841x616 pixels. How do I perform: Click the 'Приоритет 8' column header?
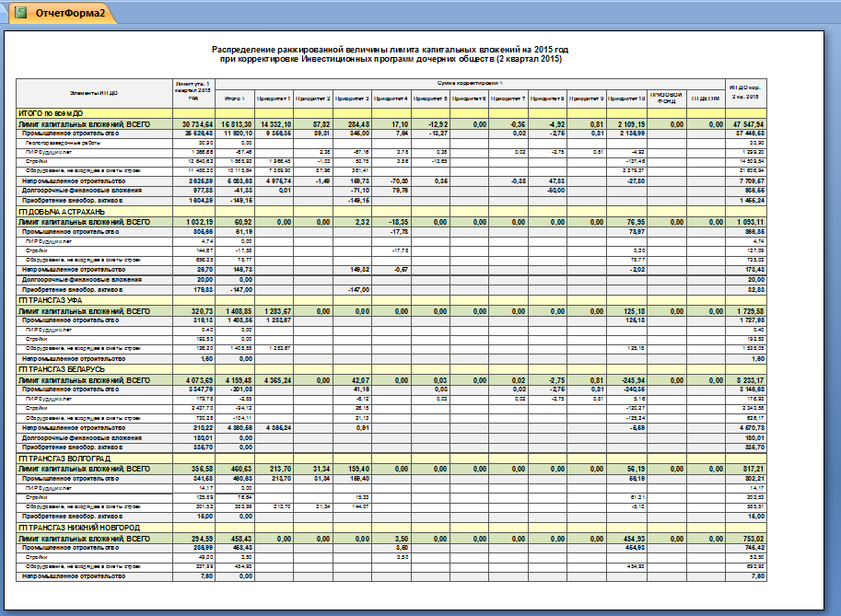(x=547, y=99)
